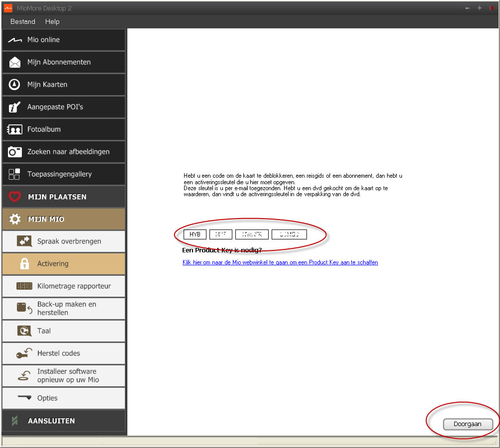This screenshot has width=500, height=448.
Task: Click the Back-up maken en herstellen icon
Action: (x=24, y=308)
